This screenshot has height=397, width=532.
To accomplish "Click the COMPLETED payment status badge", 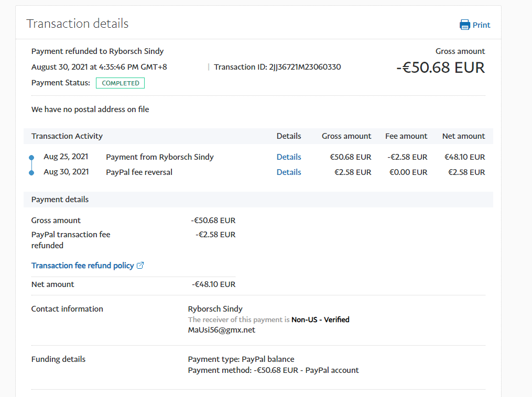I will pos(120,83).
